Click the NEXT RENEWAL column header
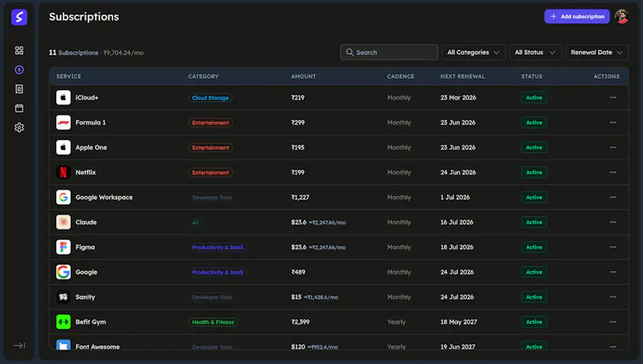 coord(463,76)
